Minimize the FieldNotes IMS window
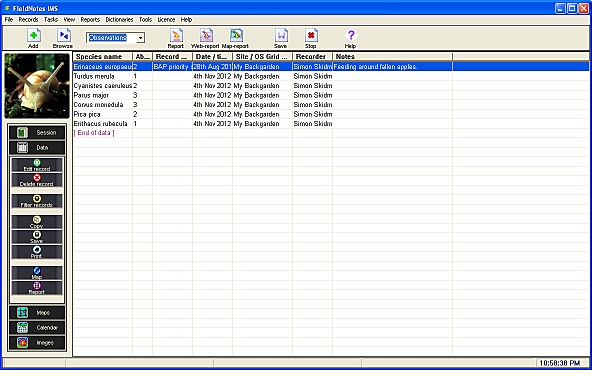This screenshot has width=592, height=370. [560, 8]
